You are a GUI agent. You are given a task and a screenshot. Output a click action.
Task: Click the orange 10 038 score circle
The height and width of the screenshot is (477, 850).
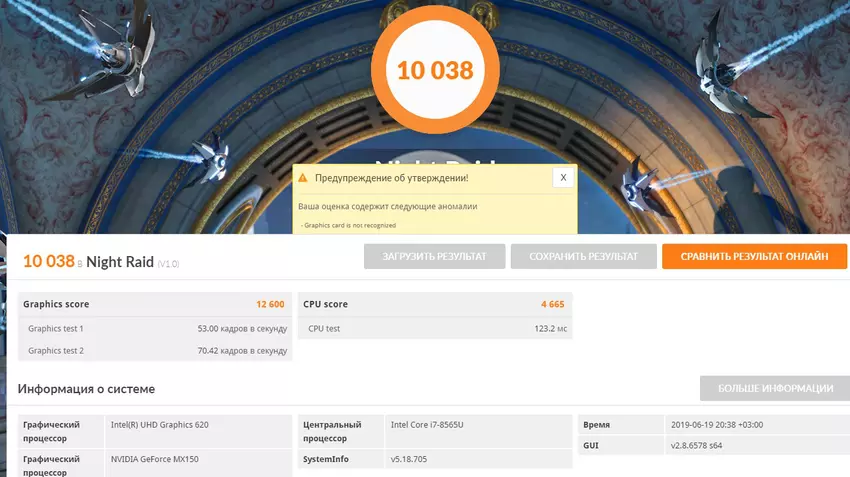point(434,70)
